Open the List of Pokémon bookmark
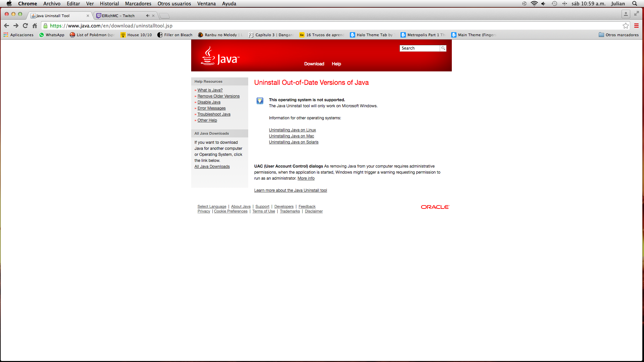644x362 pixels. [x=92, y=35]
